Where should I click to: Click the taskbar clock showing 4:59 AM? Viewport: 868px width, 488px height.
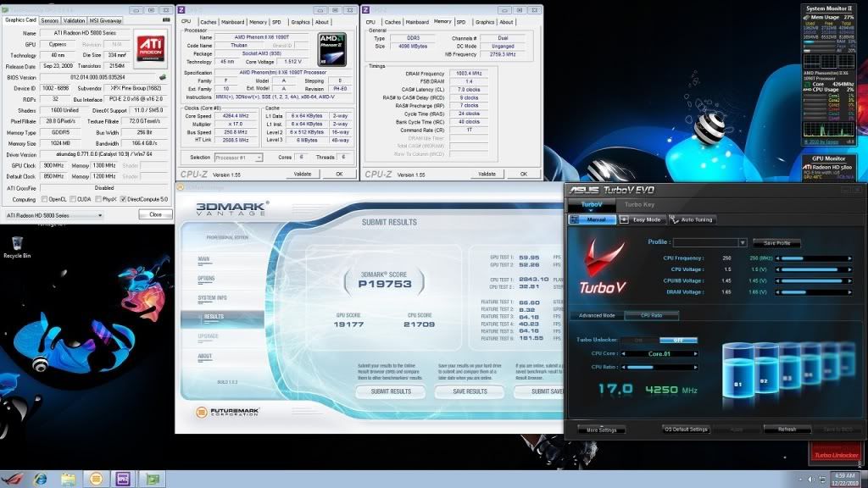[x=845, y=480]
